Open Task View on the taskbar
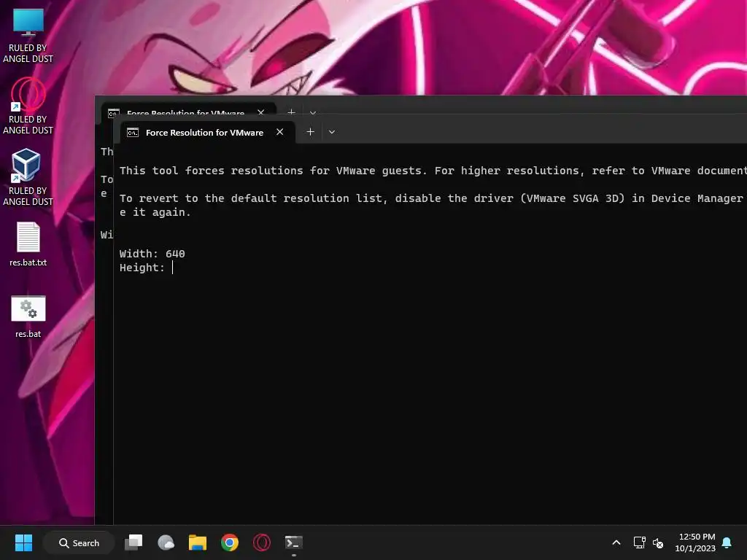Viewport: 747px width, 560px height. click(x=133, y=542)
